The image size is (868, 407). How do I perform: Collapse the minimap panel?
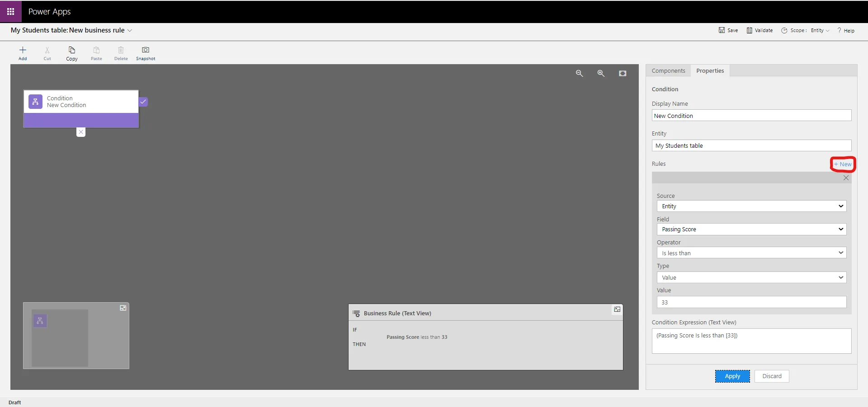[x=123, y=308]
